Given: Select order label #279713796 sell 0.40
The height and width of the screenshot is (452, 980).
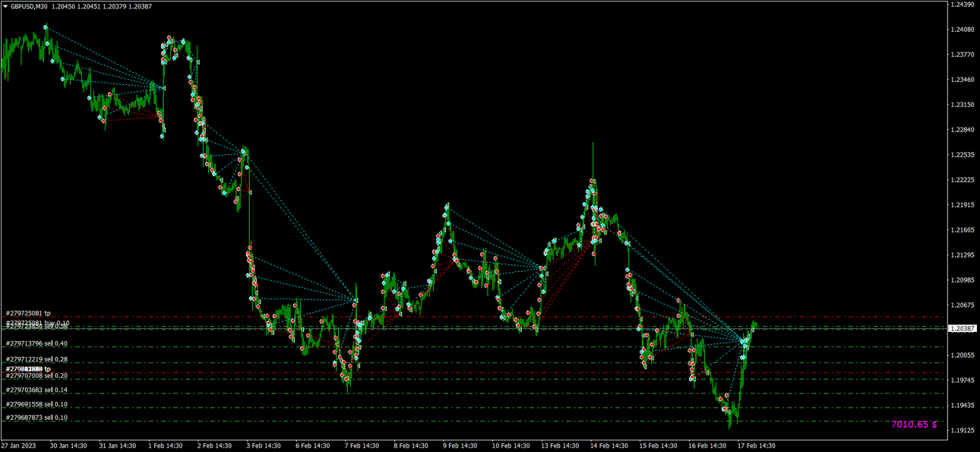Looking at the screenshot, I should (x=36, y=343).
